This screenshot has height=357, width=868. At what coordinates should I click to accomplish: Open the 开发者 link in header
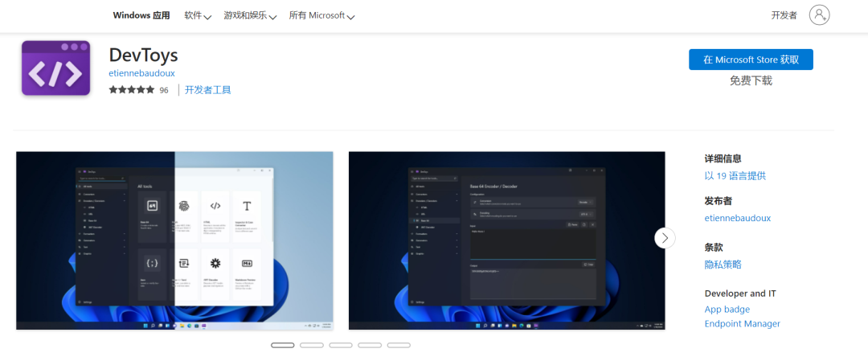point(784,15)
